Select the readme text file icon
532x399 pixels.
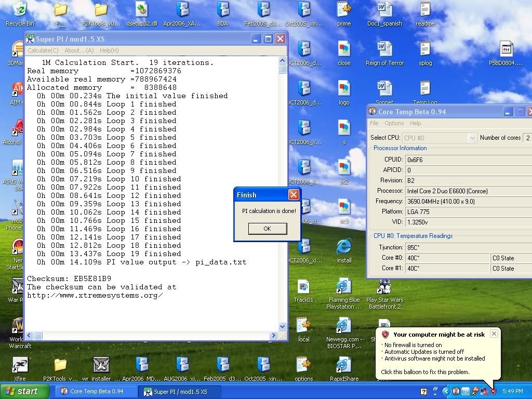425,14
